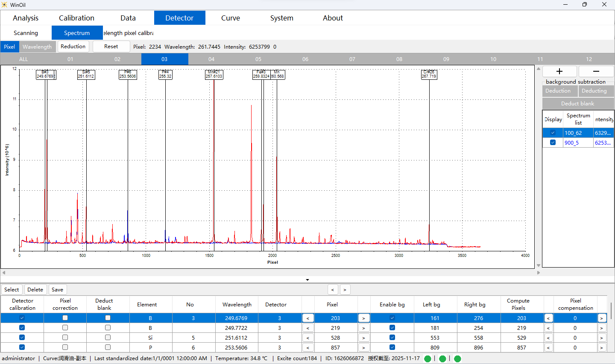Collapse the spectrum panel with down arrow
The height and width of the screenshot is (364, 615).
(307, 280)
